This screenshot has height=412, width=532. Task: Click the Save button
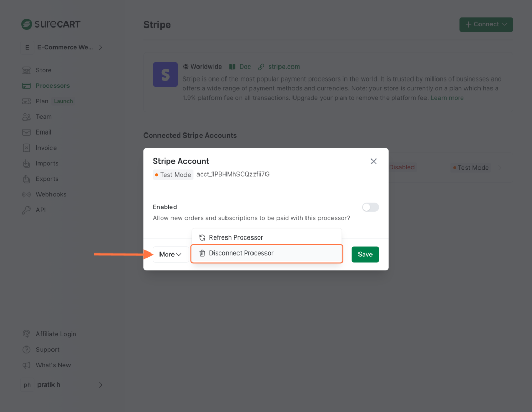click(365, 254)
